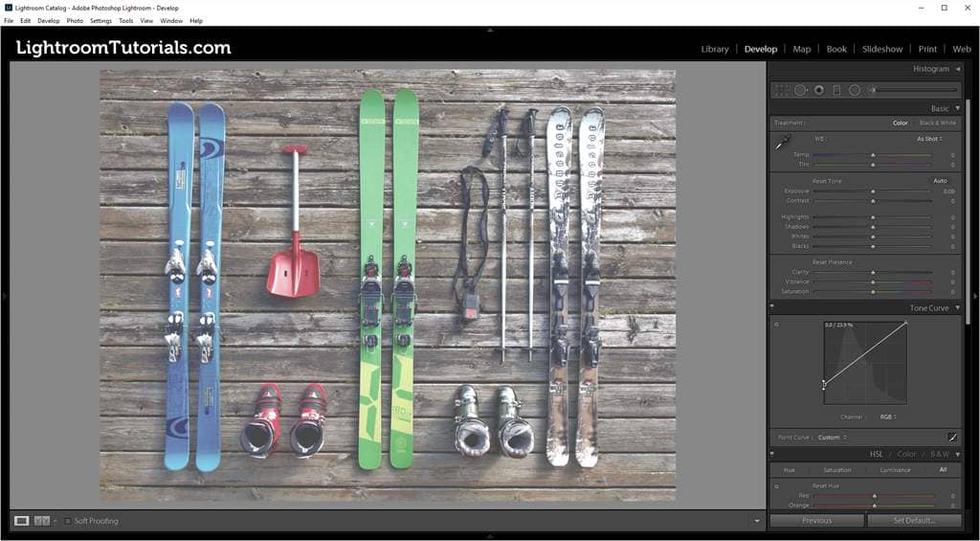Enable the Soft Proofing checkbox
The image size is (980, 541).
pos(68,521)
